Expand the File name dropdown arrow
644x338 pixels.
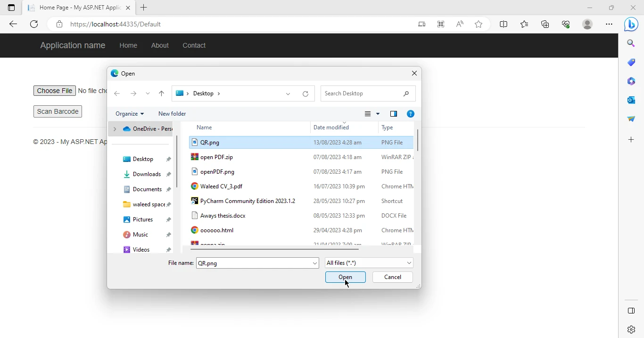315,263
